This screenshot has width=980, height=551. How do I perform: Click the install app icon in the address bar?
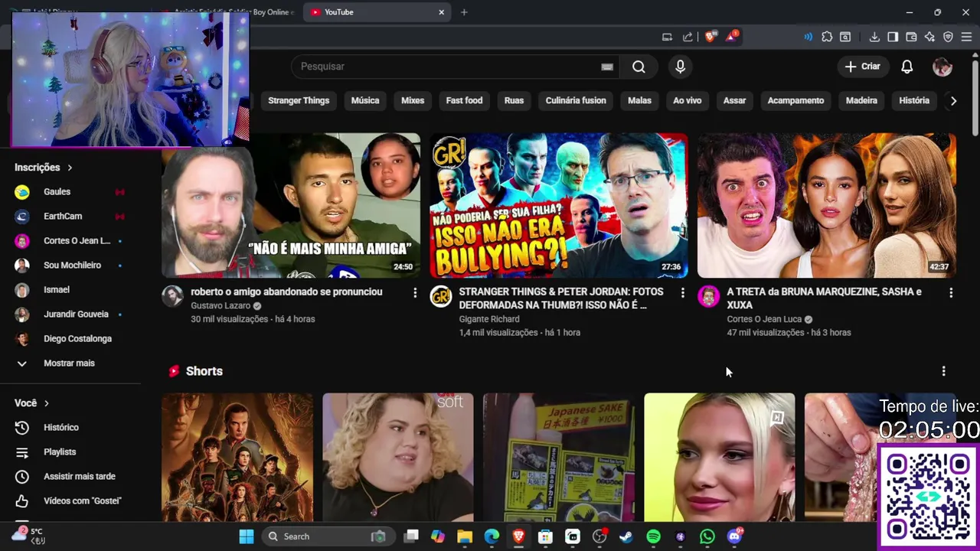[x=667, y=37]
